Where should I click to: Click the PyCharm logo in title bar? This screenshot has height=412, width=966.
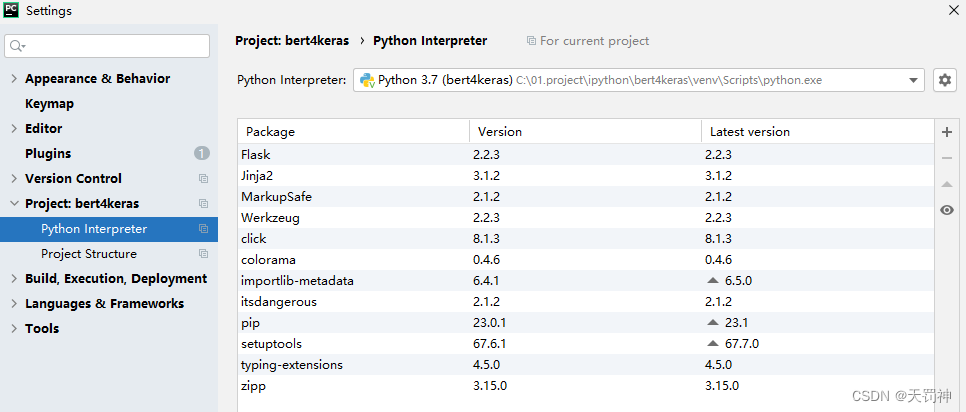[x=10, y=10]
